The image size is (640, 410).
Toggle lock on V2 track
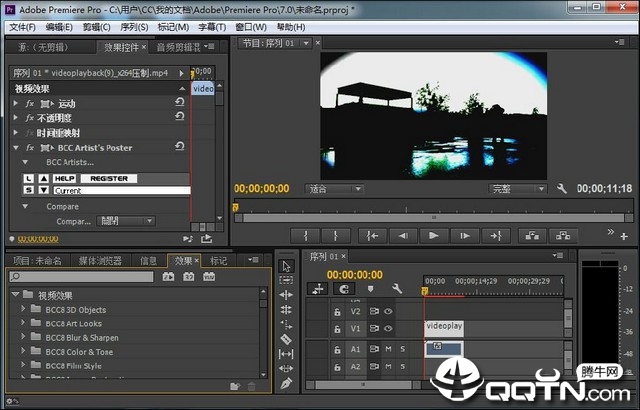point(337,311)
